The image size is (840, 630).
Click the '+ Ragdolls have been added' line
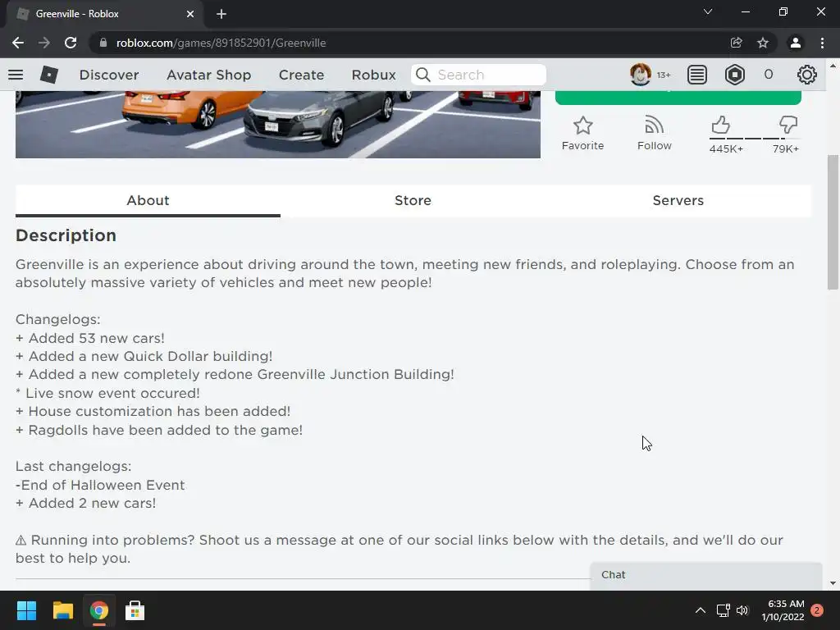[159, 430]
